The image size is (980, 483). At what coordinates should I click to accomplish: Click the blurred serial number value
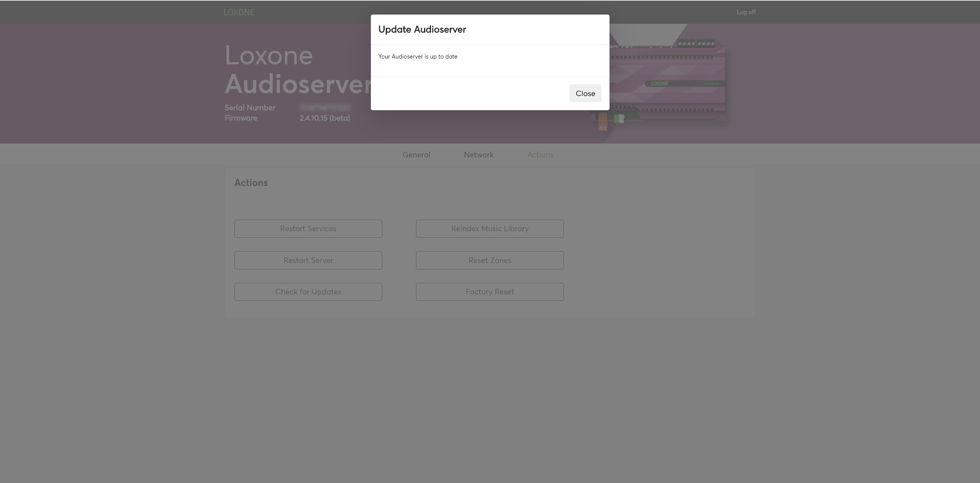pos(325,108)
